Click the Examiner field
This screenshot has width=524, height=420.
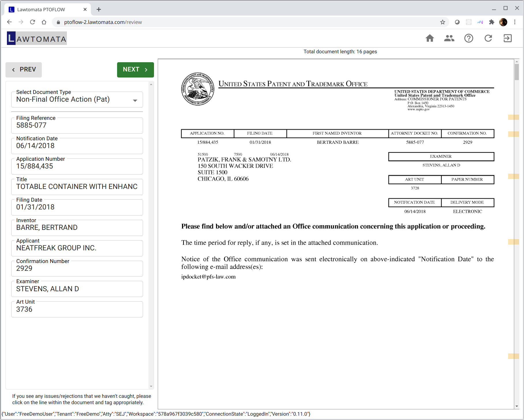tap(77, 289)
